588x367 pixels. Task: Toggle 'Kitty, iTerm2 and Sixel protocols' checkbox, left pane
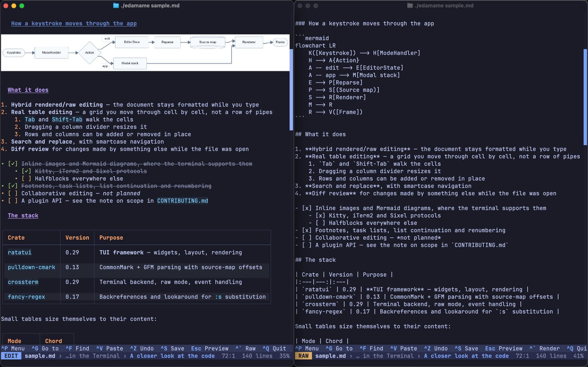click(26, 171)
